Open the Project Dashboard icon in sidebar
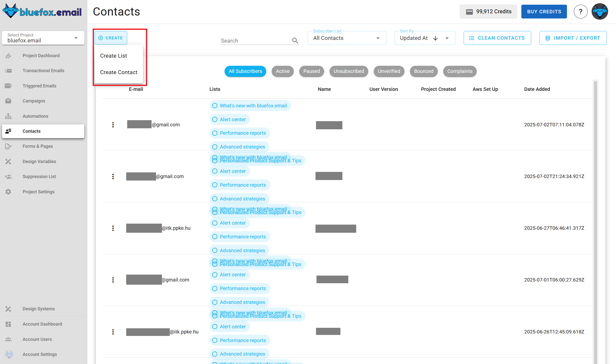 [8, 56]
